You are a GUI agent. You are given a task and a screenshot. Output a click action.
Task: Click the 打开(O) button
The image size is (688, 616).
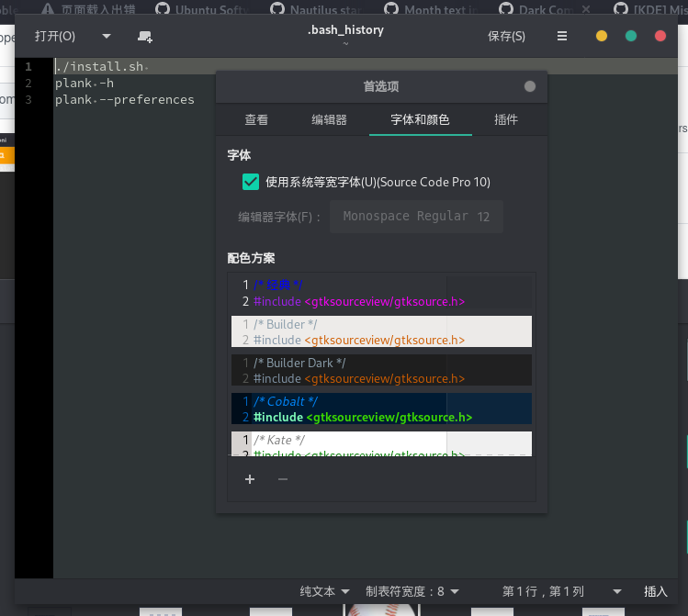[55, 36]
